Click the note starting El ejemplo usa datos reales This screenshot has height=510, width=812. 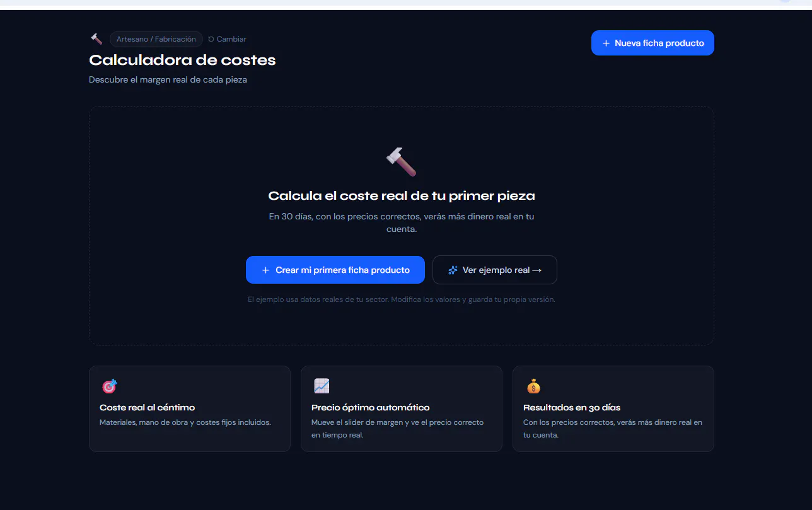coord(402,299)
